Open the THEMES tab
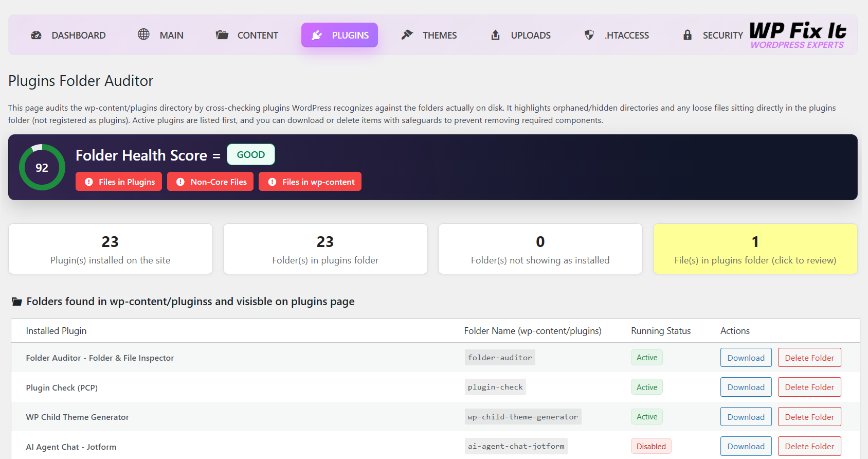 [x=429, y=35]
